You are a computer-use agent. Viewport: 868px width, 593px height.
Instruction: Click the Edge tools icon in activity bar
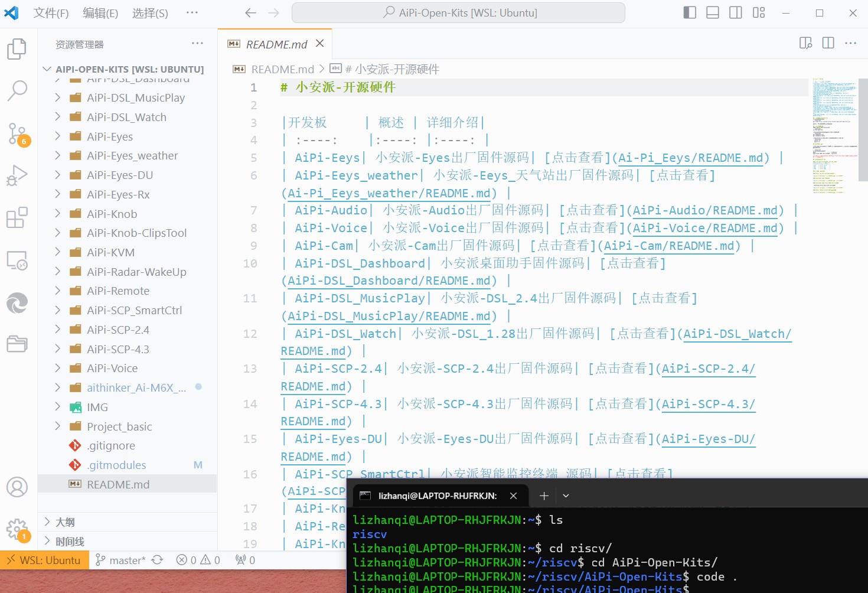click(x=17, y=303)
